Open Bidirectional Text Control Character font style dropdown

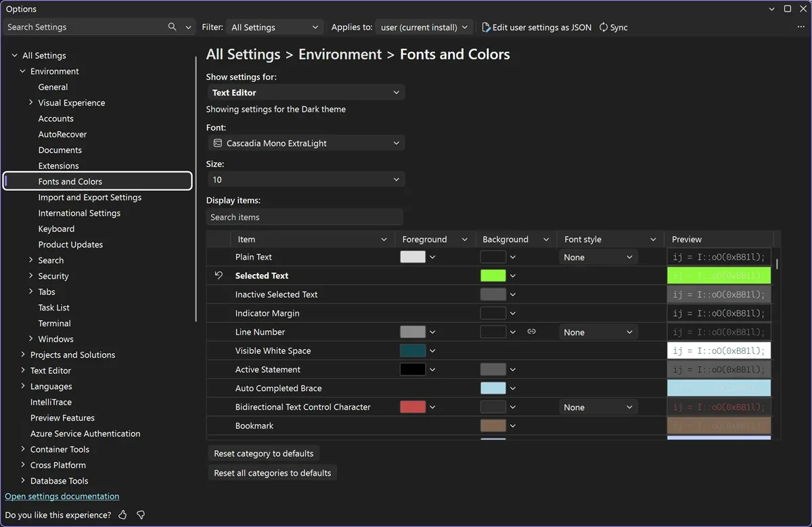[598, 407]
